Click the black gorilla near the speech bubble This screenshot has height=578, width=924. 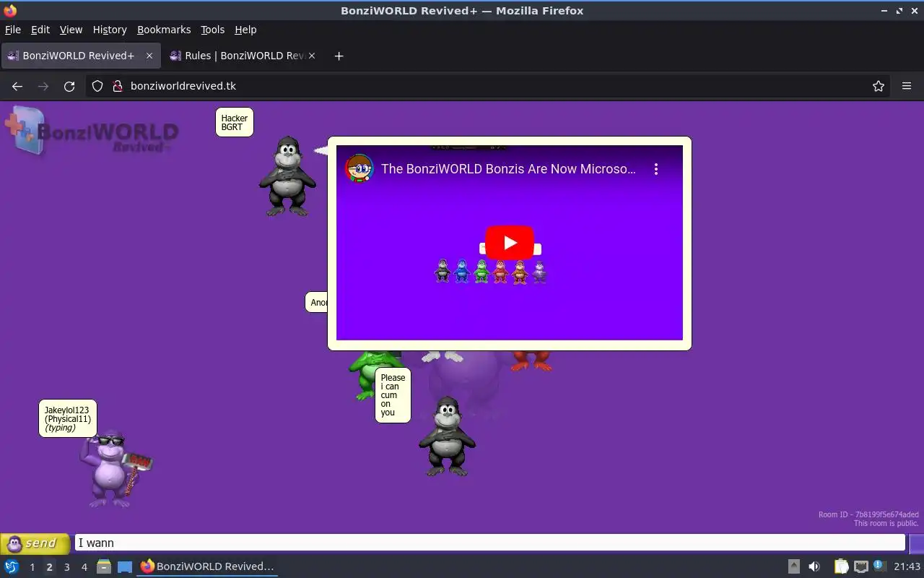tap(447, 436)
